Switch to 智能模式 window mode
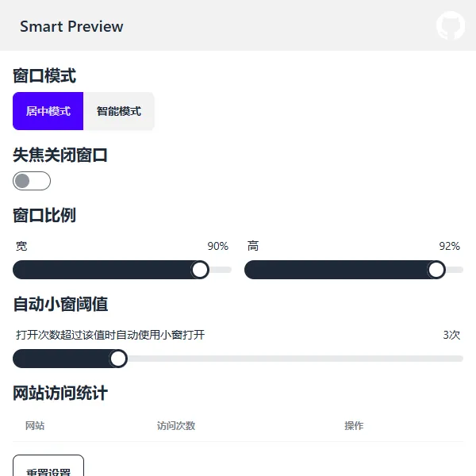Screen dimensions: 476x476 click(x=119, y=111)
